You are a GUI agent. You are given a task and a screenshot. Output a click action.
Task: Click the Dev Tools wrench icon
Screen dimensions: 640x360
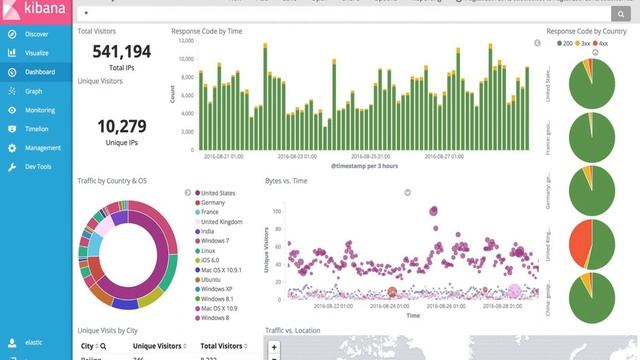coord(12,167)
